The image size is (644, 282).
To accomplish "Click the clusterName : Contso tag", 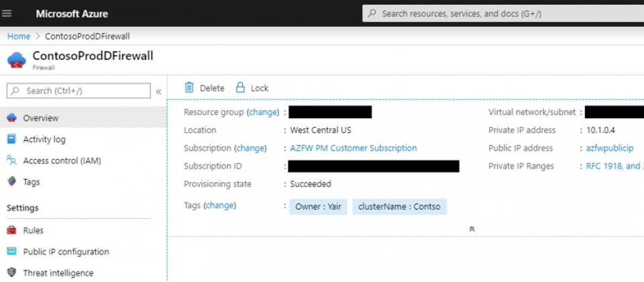I will (x=399, y=207).
